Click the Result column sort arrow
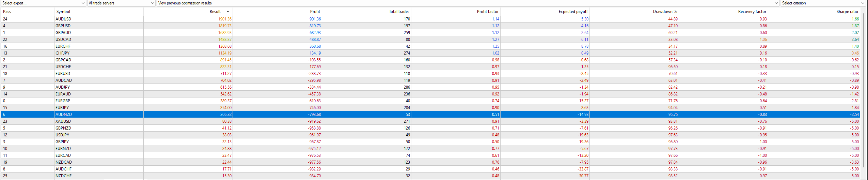This screenshot has width=868, height=180. click(228, 12)
